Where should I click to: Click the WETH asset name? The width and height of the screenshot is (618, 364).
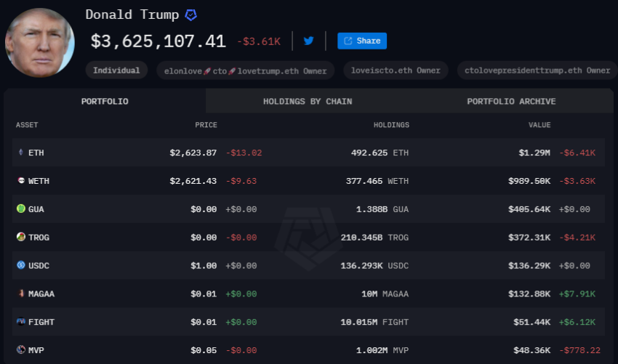39,181
